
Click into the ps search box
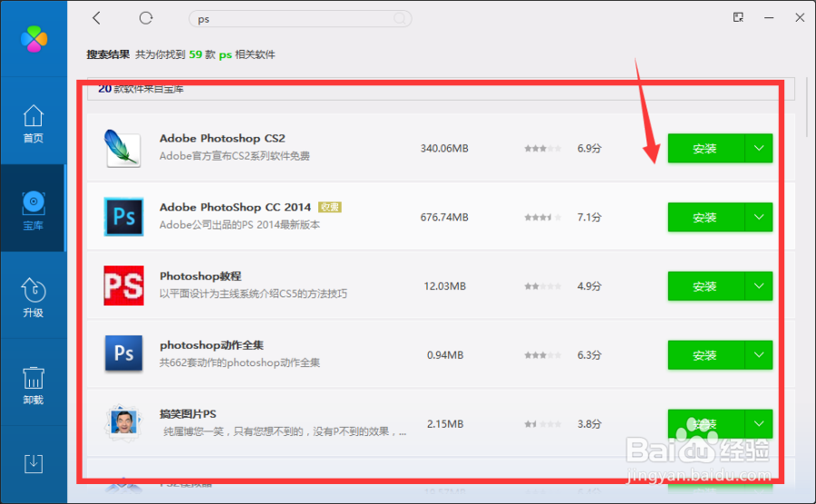[x=300, y=19]
